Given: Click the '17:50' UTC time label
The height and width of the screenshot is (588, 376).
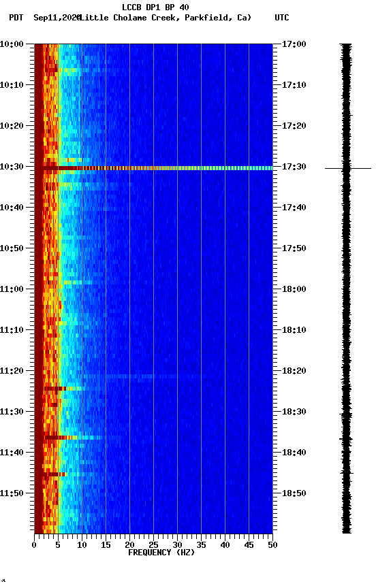Looking at the screenshot, I should pos(294,248).
